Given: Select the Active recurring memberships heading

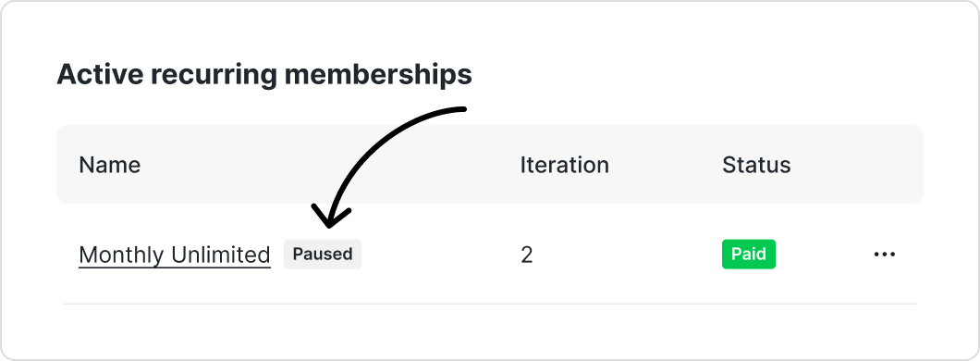Looking at the screenshot, I should coord(264,74).
